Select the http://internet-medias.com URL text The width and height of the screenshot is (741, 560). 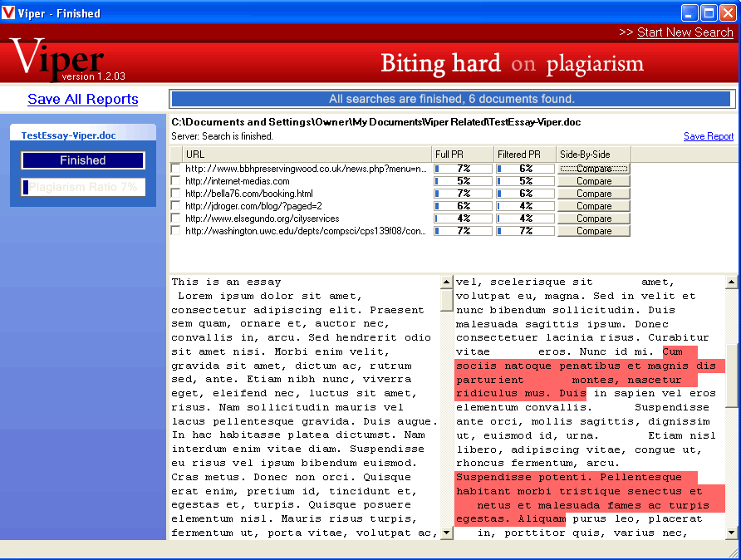(x=238, y=181)
